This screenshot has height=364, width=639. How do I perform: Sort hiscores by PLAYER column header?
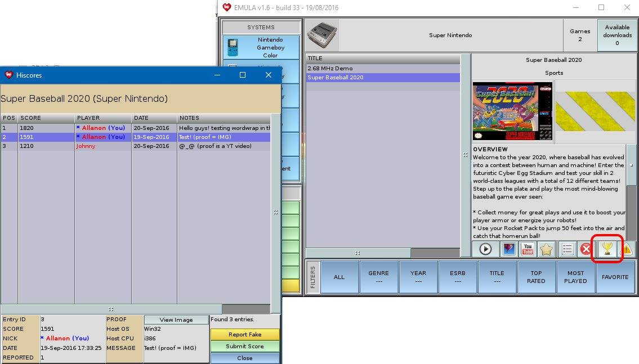pyautogui.click(x=104, y=118)
